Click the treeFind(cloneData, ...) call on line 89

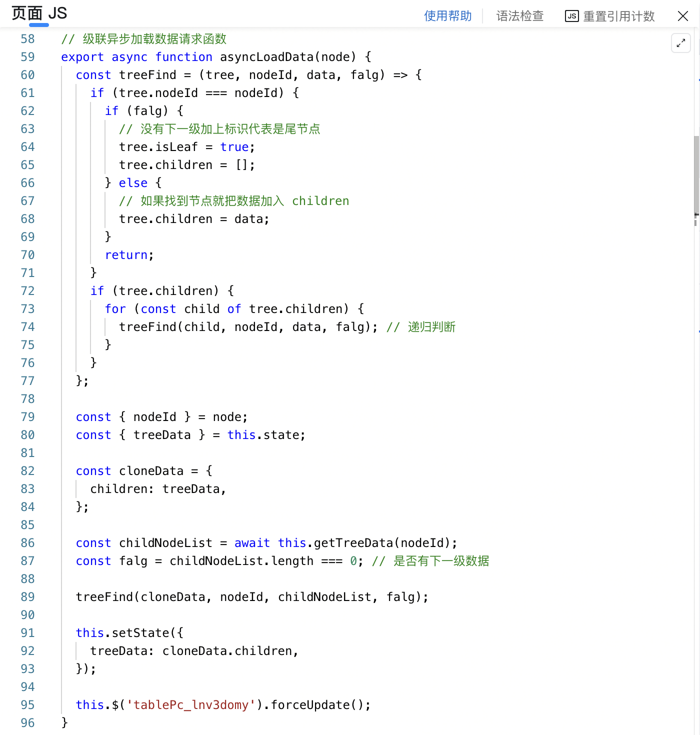tap(252, 597)
